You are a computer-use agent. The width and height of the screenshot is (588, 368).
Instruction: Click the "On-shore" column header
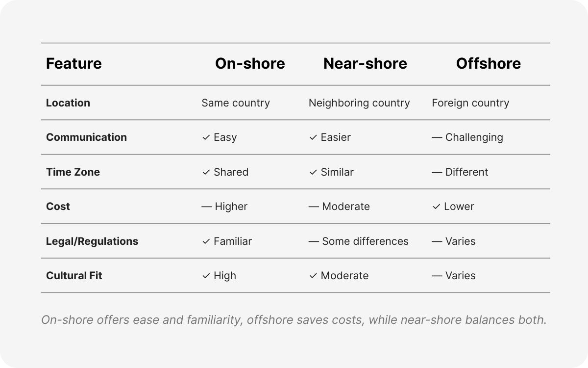(250, 64)
